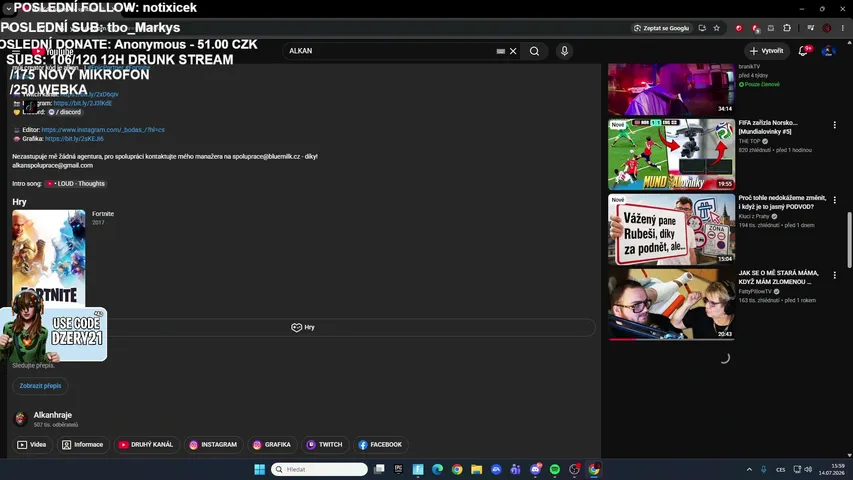Open the on-screen keyboard icon in search box
This screenshot has height=480, width=853.
[x=500, y=51]
